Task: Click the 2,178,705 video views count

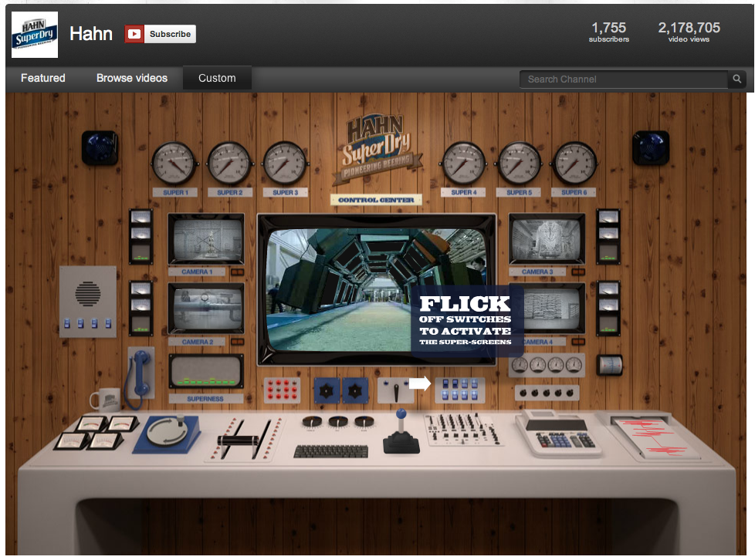Action: (689, 32)
